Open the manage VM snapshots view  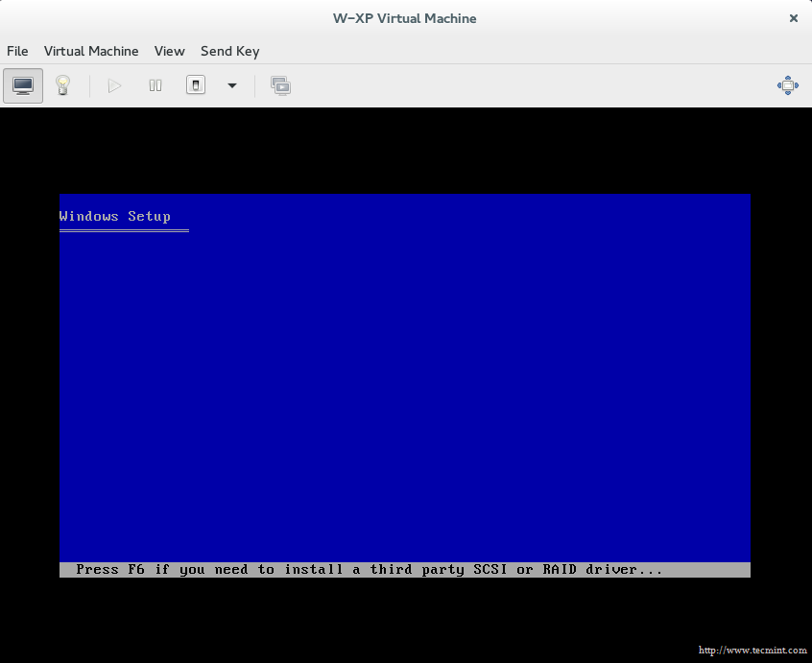[x=280, y=86]
